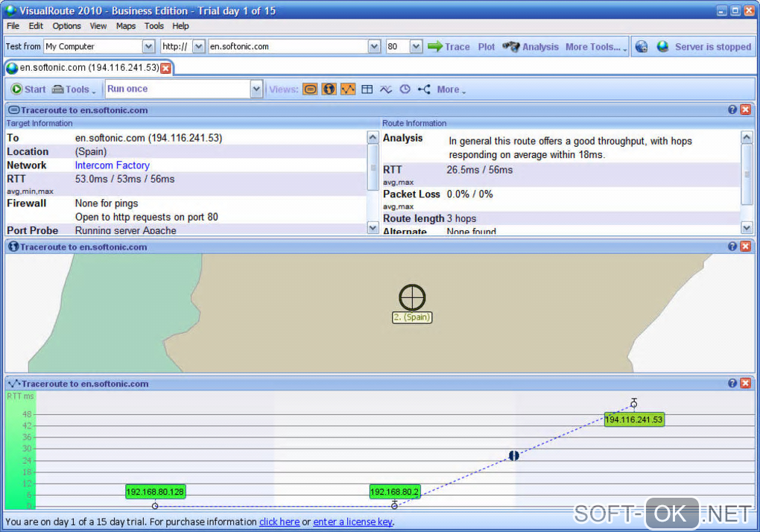Viewport: 760px width, 532px height.
Task: Click the enter a license key link
Action: [x=352, y=522]
